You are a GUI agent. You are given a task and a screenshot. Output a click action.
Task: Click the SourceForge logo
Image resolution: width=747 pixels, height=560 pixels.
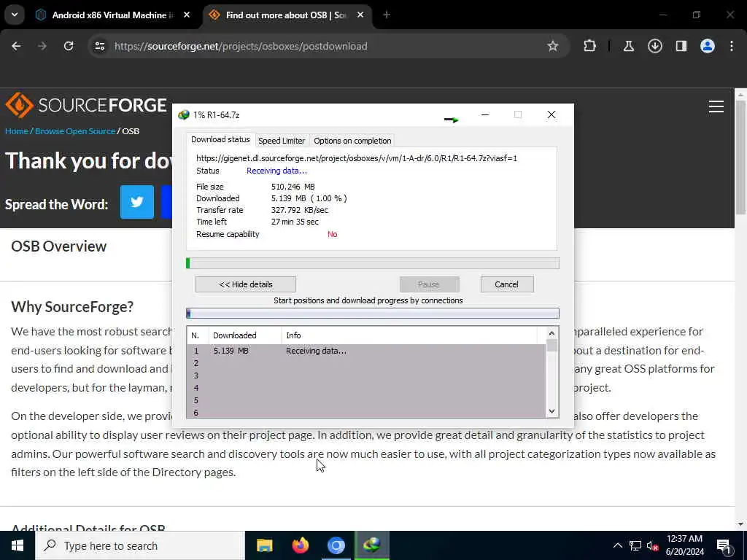pos(86,105)
